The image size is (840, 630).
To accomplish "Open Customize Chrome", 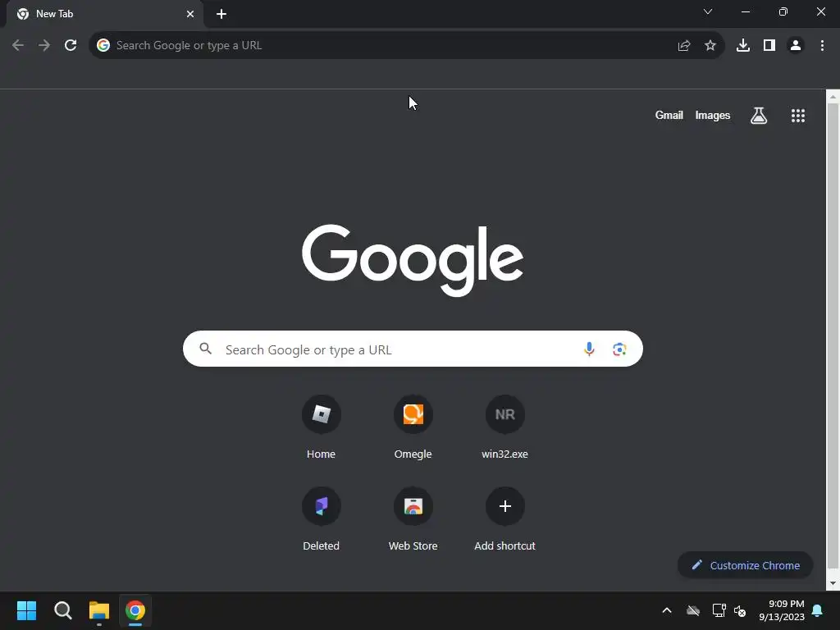I will [745, 565].
